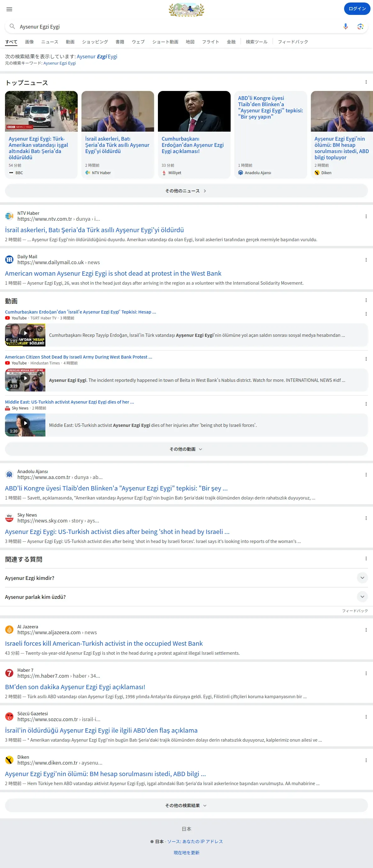
Task: Open options for Sözcü Gazetesi result
Action: (366, 717)
